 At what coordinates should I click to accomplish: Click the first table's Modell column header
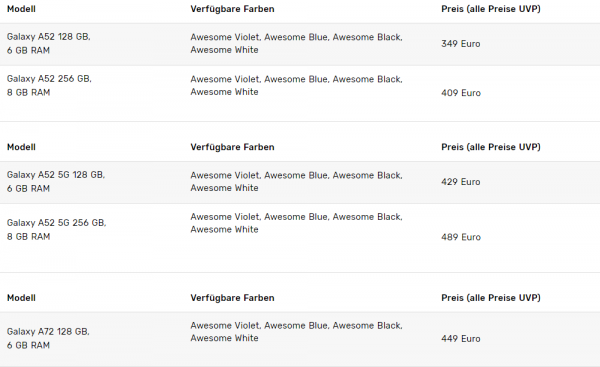click(x=21, y=9)
